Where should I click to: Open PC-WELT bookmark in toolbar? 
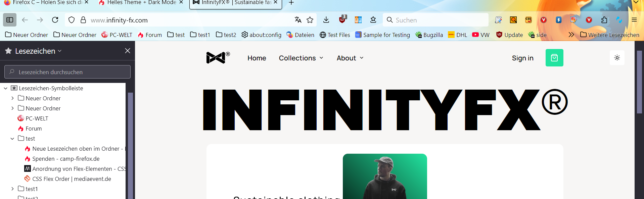[x=117, y=35]
